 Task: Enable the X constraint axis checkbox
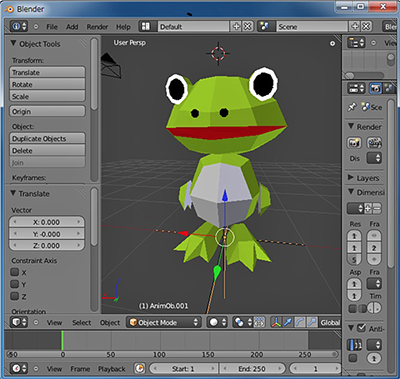click(15, 272)
